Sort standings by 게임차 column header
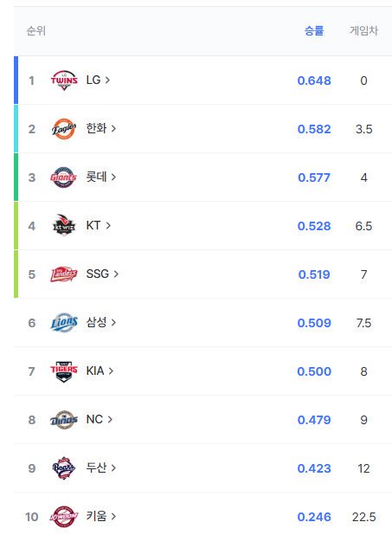This screenshot has height=535, width=392. tap(363, 31)
